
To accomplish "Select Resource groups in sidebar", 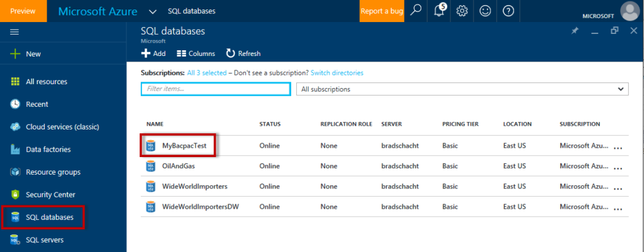I will click(x=53, y=172).
